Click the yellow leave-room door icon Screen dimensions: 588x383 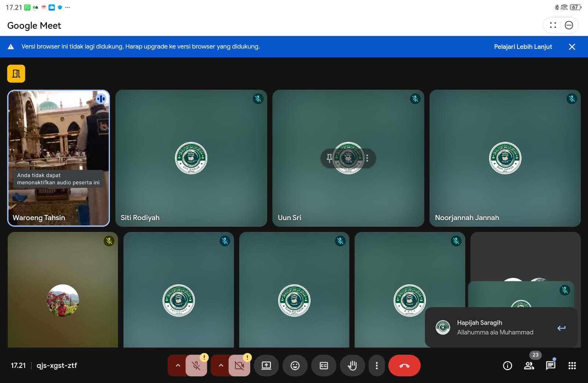16,74
